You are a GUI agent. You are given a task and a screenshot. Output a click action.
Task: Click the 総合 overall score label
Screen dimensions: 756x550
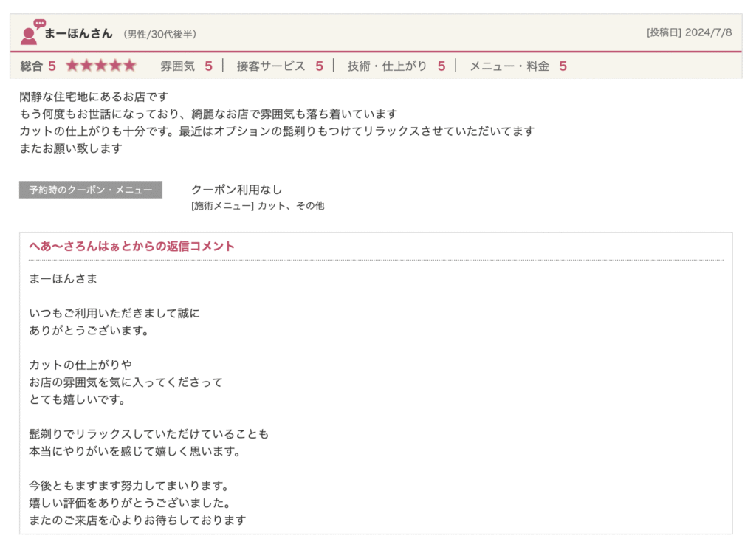coord(32,66)
